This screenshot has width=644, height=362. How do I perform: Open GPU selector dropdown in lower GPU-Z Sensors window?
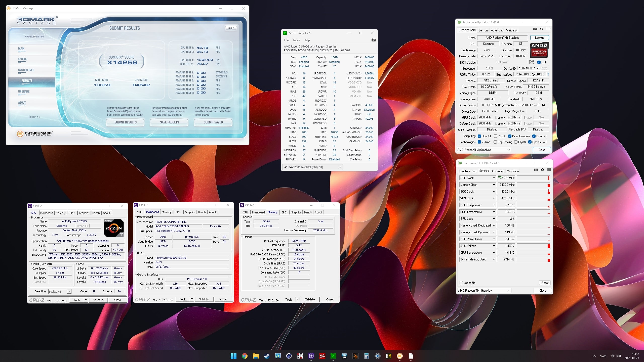[484, 291]
